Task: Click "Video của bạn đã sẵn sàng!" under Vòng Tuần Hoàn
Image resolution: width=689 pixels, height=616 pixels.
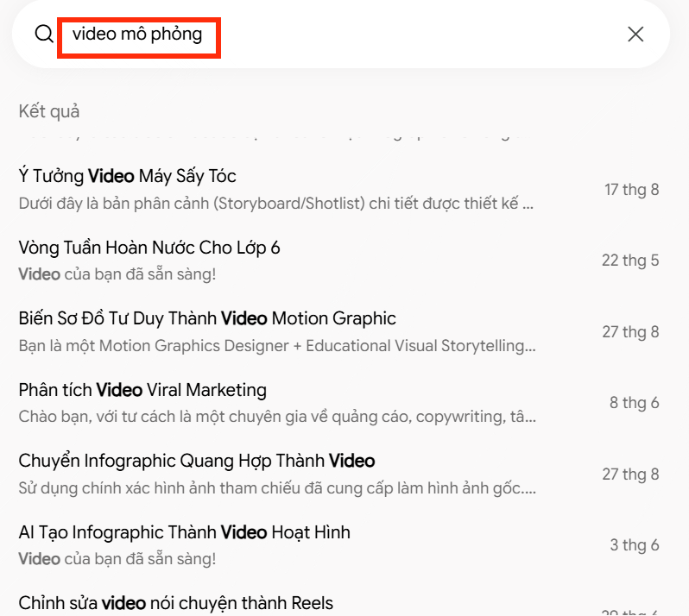Action: click(117, 274)
